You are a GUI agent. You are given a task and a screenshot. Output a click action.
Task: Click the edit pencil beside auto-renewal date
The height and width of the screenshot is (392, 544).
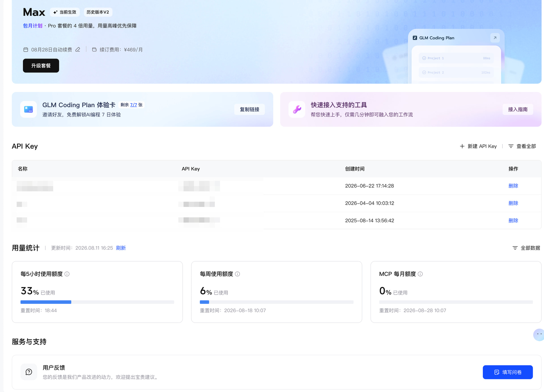point(78,50)
